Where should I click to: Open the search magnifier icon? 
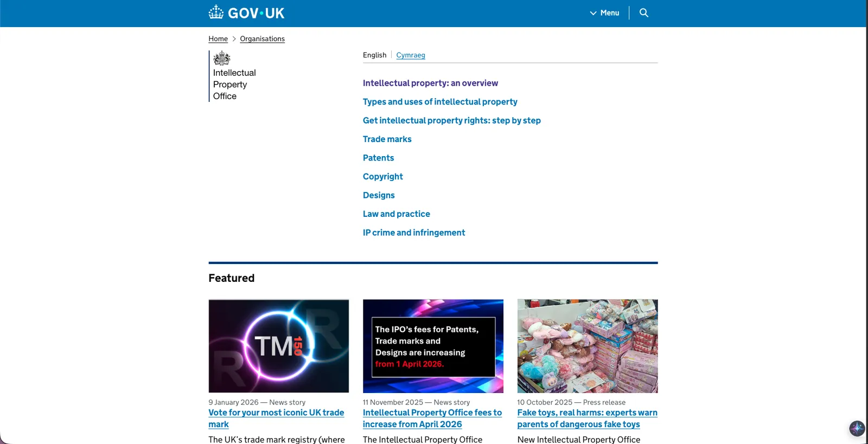pyautogui.click(x=644, y=12)
